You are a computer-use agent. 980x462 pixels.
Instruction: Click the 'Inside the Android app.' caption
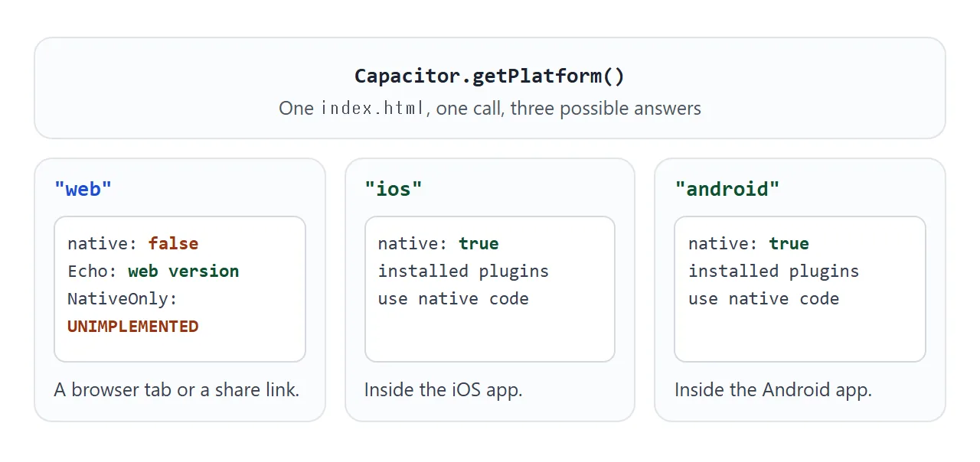[773, 390]
